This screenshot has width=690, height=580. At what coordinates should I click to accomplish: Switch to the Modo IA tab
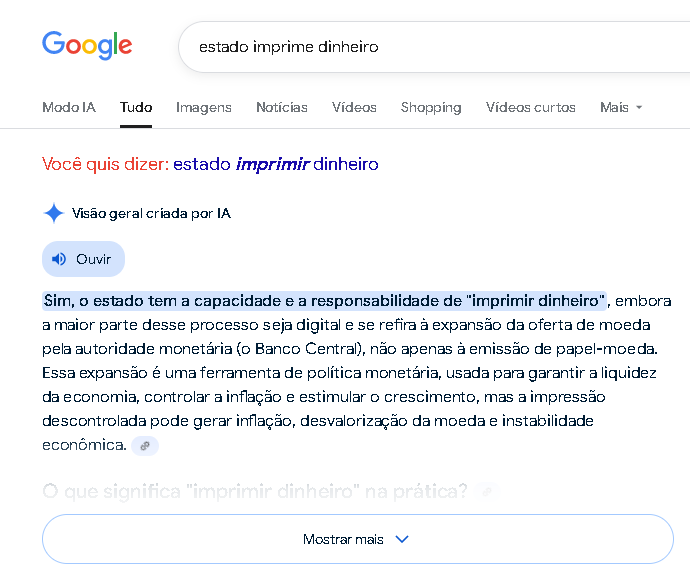coord(69,107)
